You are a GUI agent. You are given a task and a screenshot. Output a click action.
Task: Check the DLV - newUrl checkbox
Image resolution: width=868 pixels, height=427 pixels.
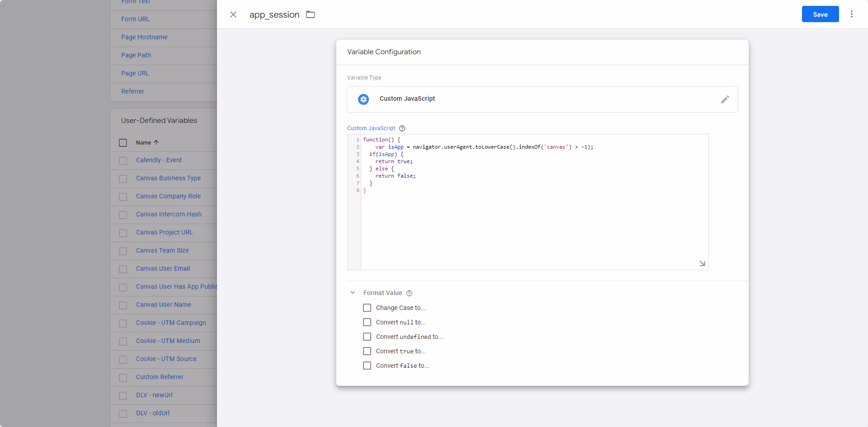click(123, 396)
